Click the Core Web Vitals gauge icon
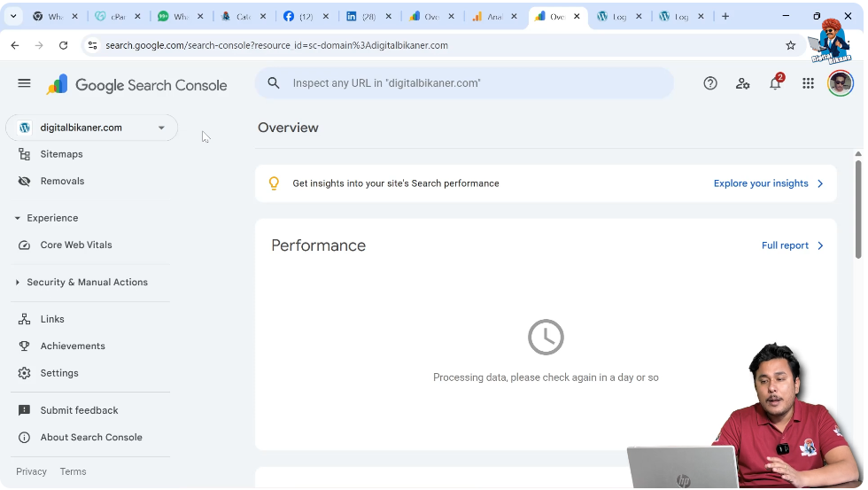 point(25,245)
